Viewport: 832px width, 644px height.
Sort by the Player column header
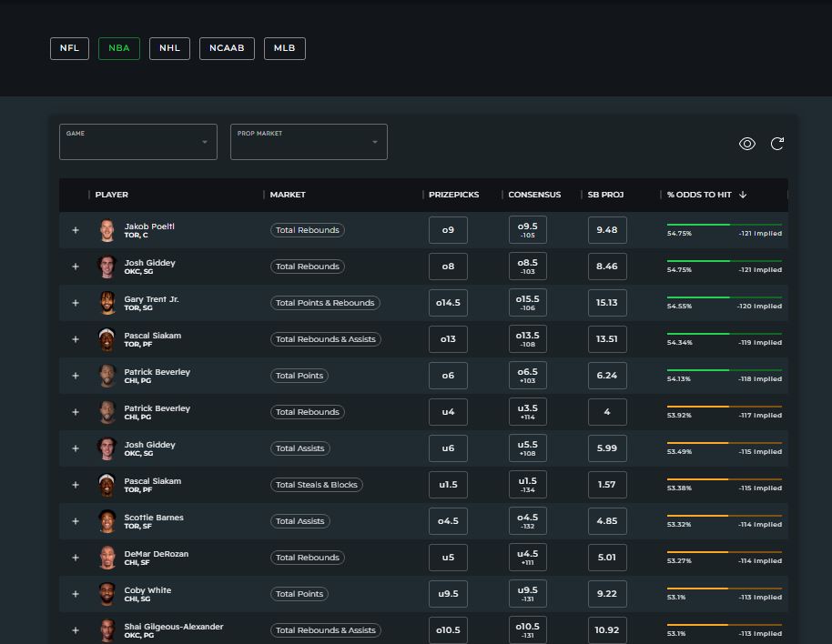tap(111, 195)
